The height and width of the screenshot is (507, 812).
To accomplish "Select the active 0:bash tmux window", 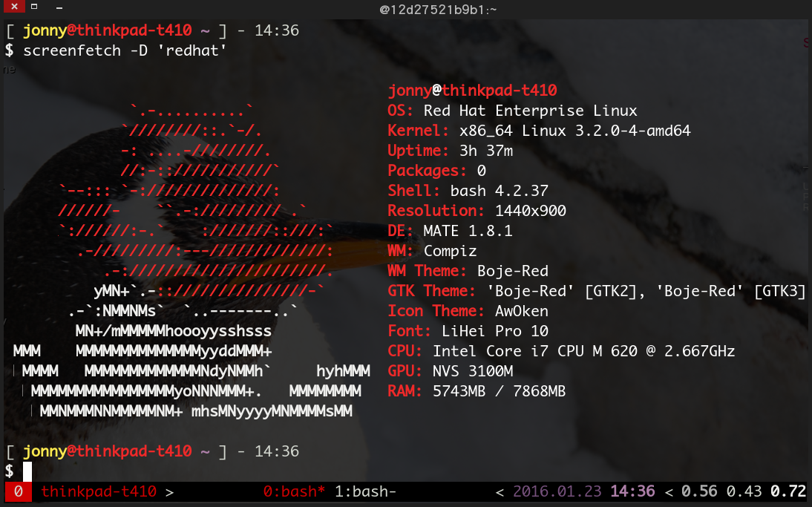I will tap(295, 491).
